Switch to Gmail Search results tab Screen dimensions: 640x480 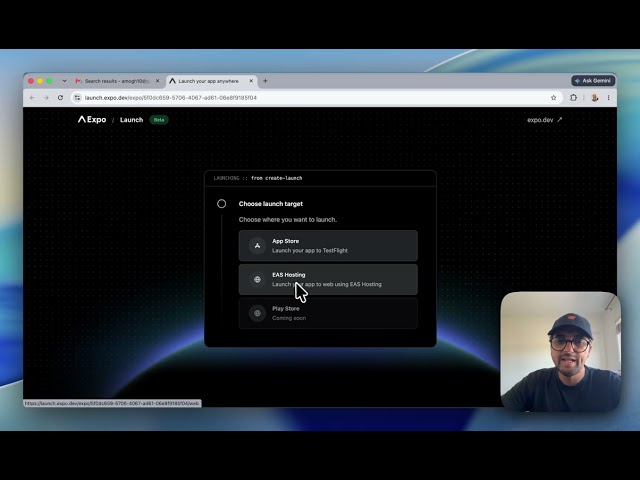(x=118, y=81)
